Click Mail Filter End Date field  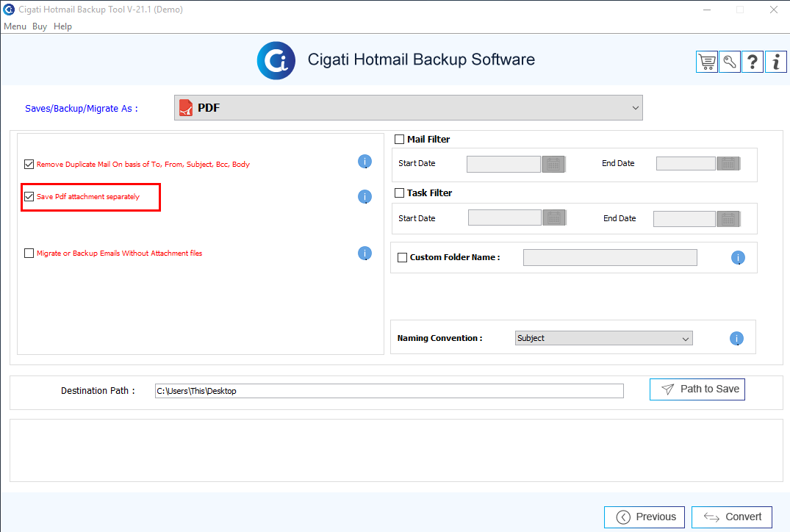click(686, 164)
